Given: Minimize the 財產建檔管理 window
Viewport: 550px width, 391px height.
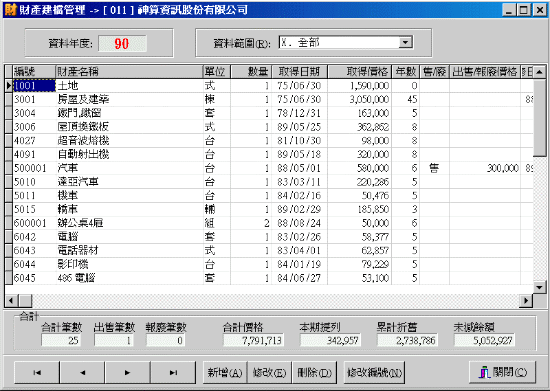Looking at the screenshot, I should [x=509, y=10].
